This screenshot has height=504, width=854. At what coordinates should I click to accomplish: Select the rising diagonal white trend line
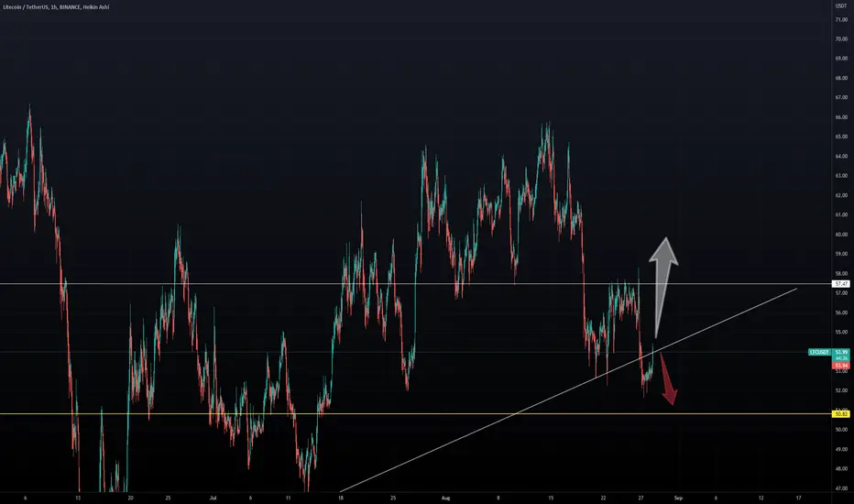[x=568, y=390]
